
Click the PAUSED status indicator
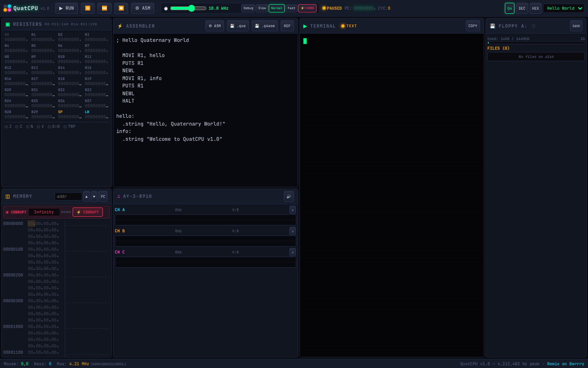point(332,8)
